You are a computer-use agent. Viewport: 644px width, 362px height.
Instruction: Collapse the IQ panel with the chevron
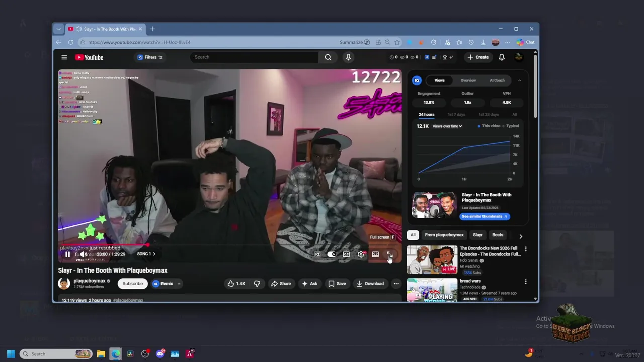click(519, 80)
